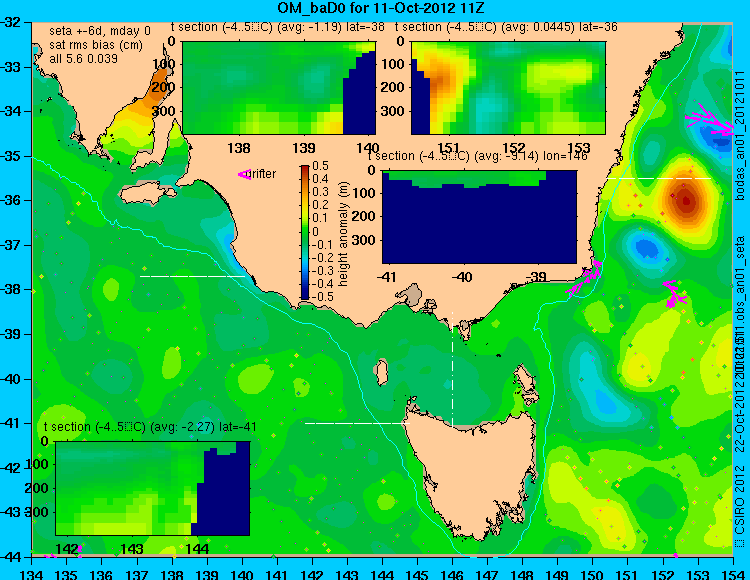The image size is (750, 580).
Task: Click the 143 tick in lat=-41 inset
Action: click(132, 549)
